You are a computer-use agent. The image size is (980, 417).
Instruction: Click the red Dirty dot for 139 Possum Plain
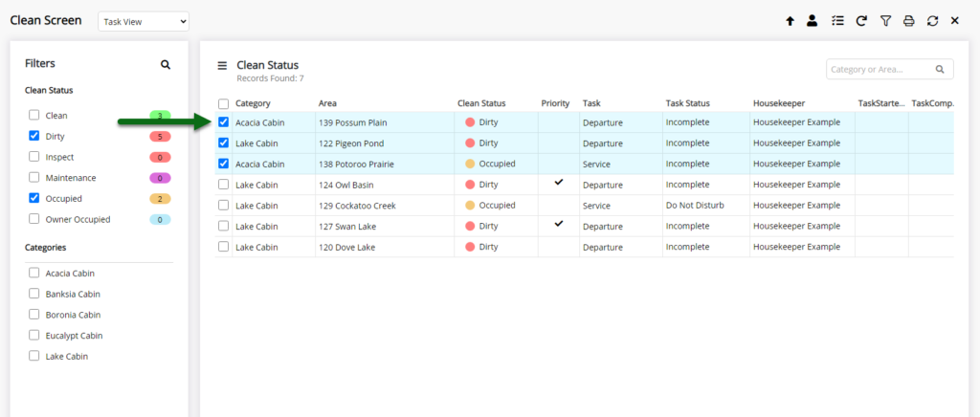(470, 122)
